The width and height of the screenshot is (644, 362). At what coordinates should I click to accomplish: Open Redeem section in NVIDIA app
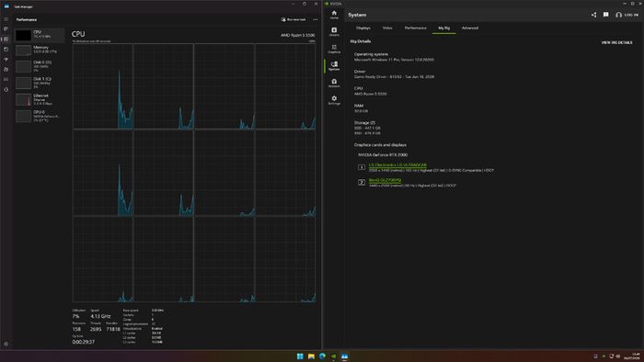[x=334, y=84]
